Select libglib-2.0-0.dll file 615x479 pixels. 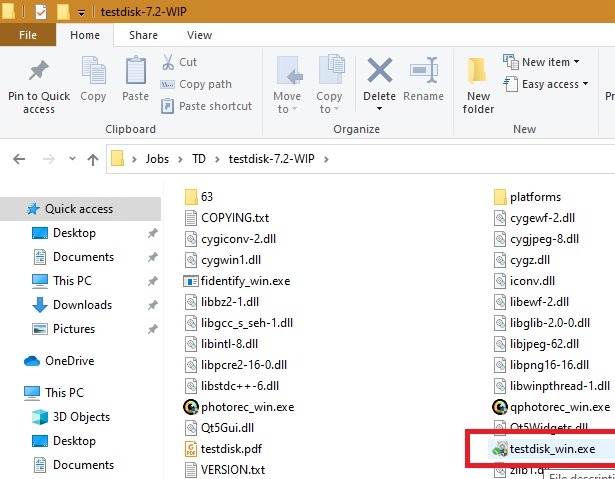pos(542,323)
